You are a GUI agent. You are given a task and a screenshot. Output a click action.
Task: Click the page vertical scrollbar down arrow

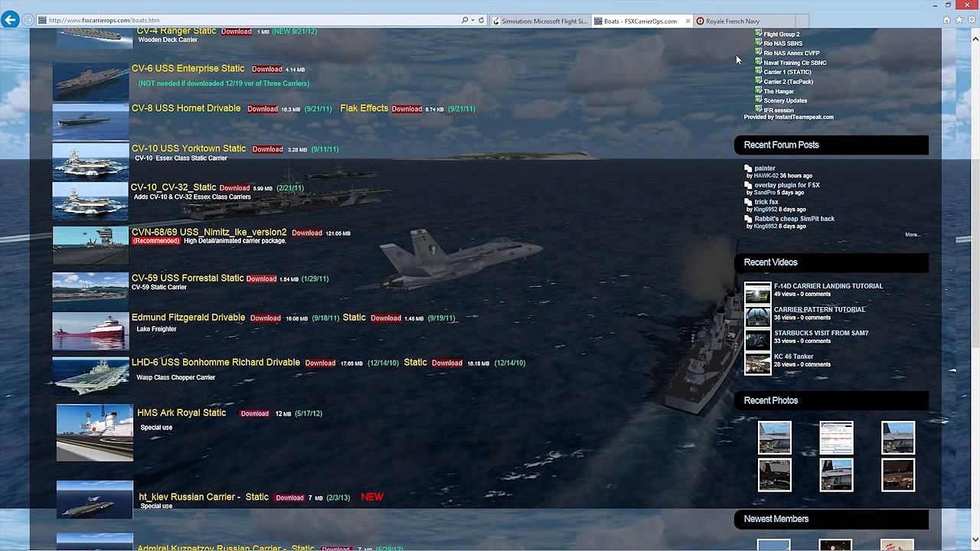pos(974,540)
